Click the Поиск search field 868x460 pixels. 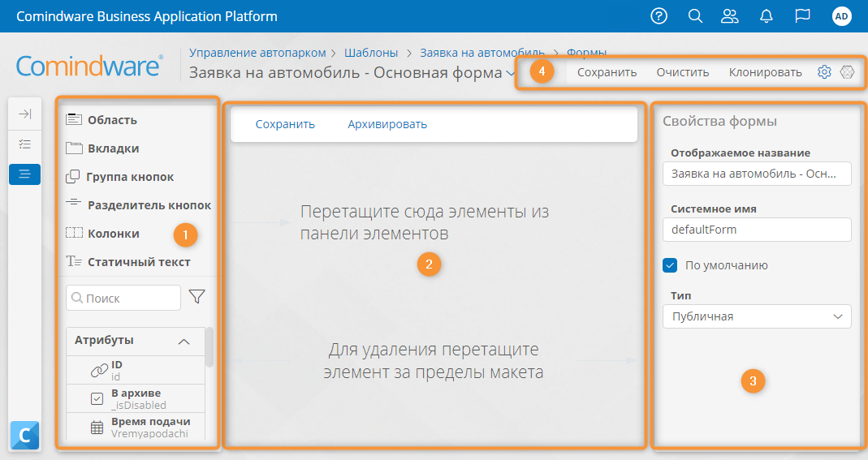[x=123, y=298]
